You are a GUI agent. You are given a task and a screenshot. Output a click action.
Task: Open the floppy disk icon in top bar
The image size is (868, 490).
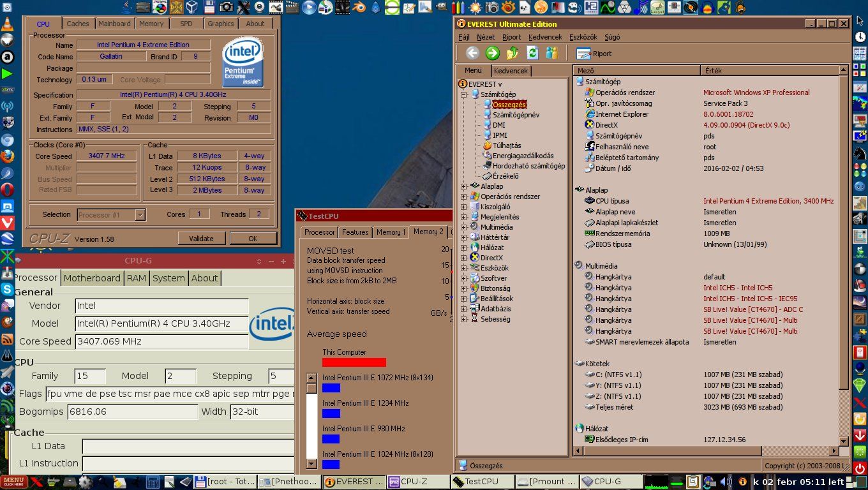point(209,7)
